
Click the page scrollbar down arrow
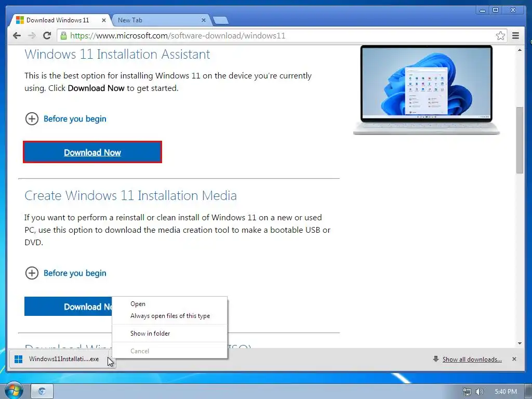click(520, 343)
